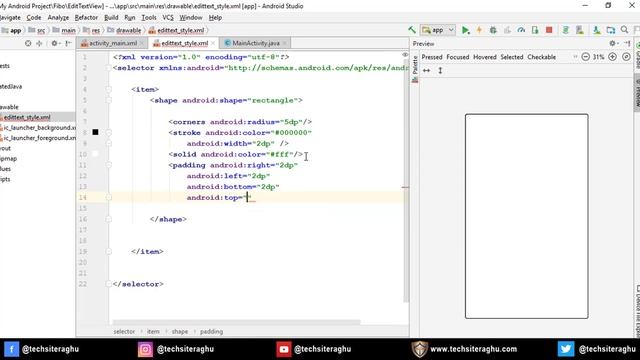Toggle the Hovered state in Preview
This screenshot has height=360, width=640.
pos(484,57)
